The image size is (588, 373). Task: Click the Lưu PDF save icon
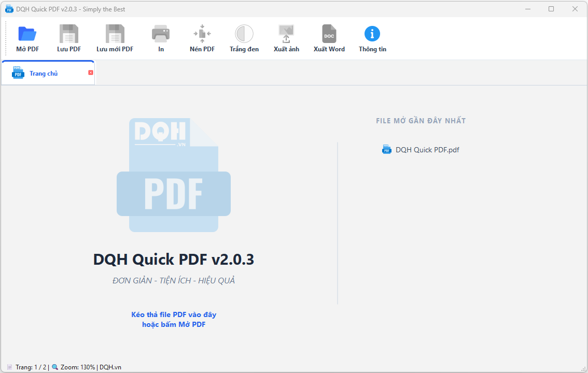(x=68, y=34)
